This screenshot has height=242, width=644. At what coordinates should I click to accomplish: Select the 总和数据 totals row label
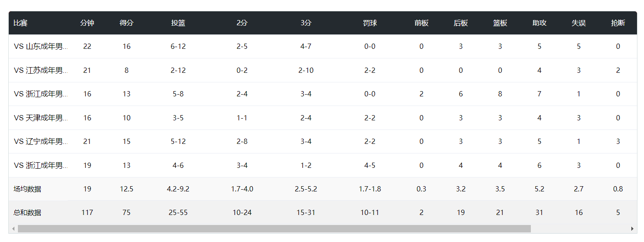[28, 213]
